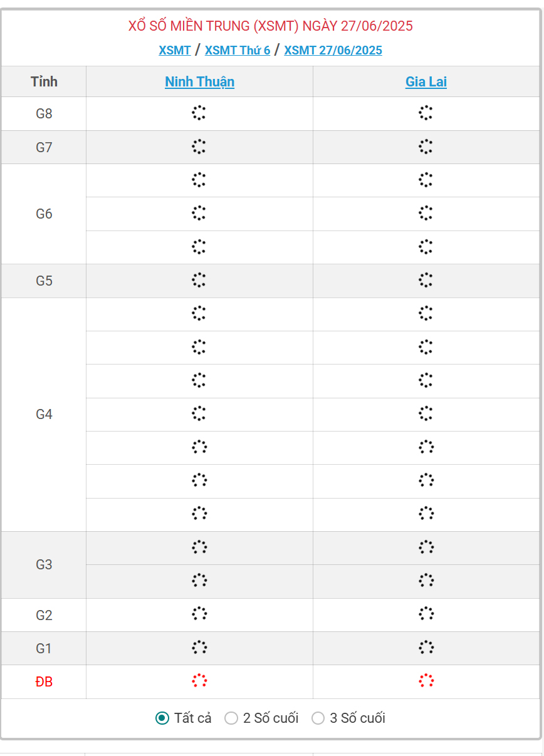The image size is (544, 756).
Task: Click Gia Lai G2 loading spinner
Action: [426, 614]
